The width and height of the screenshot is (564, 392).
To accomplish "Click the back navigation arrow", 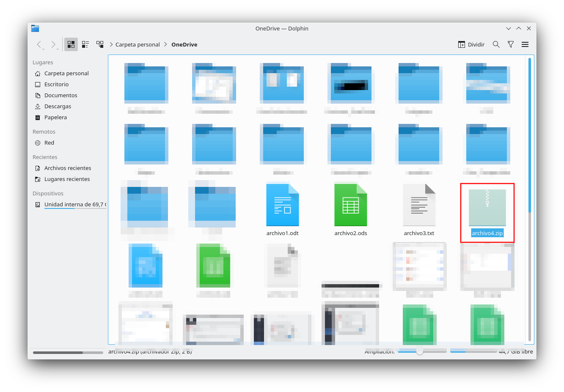I will pos(39,44).
